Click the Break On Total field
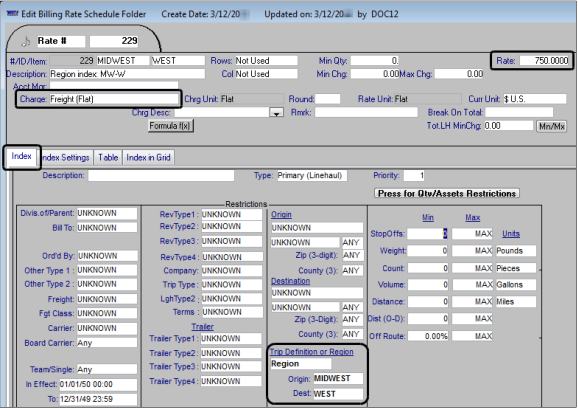The image size is (578, 408). (x=519, y=112)
